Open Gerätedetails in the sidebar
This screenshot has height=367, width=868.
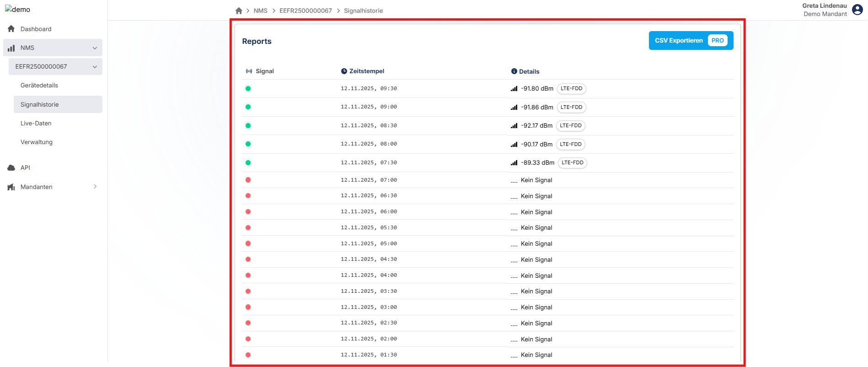(39, 85)
